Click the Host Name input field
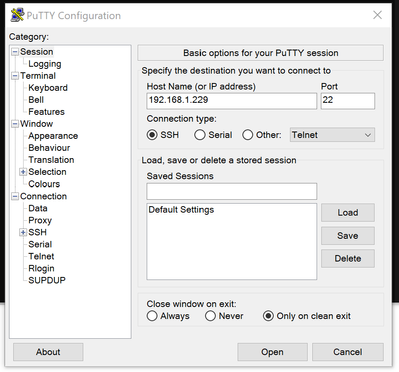This screenshot has width=399, height=372. (x=232, y=101)
